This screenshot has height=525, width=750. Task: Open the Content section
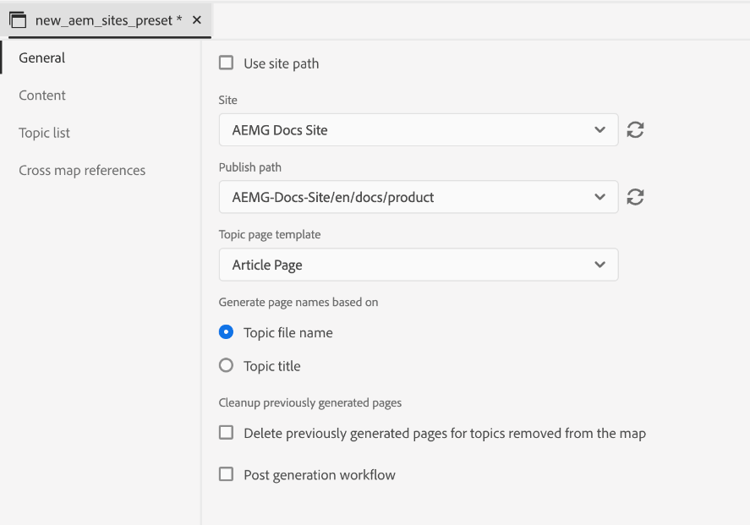42,95
